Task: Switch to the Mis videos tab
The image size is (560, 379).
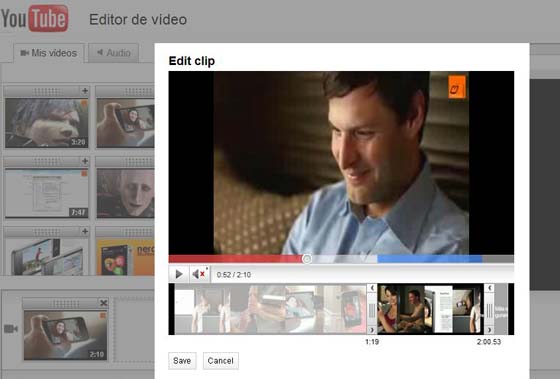Action: (x=49, y=53)
